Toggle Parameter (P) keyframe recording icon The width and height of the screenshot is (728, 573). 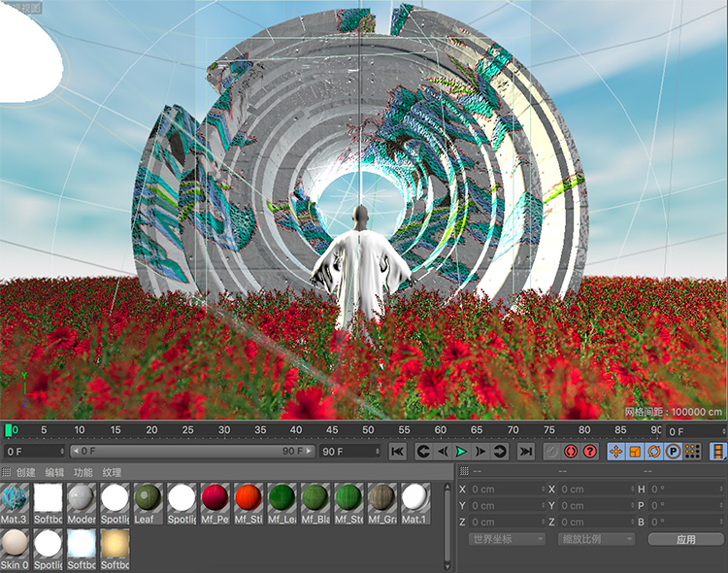pyautogui.click(x=673, y=452)
